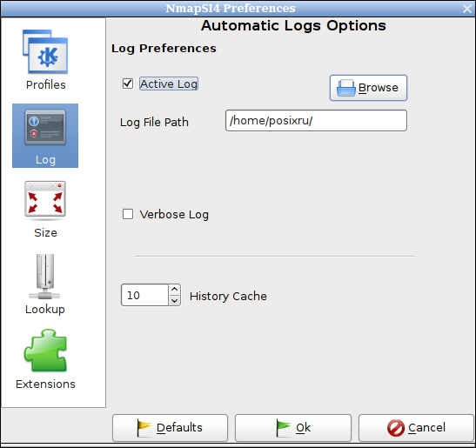Screen dimensions: 476x448
Task: Open the Profiles section icon
Action: coord(45,51)
